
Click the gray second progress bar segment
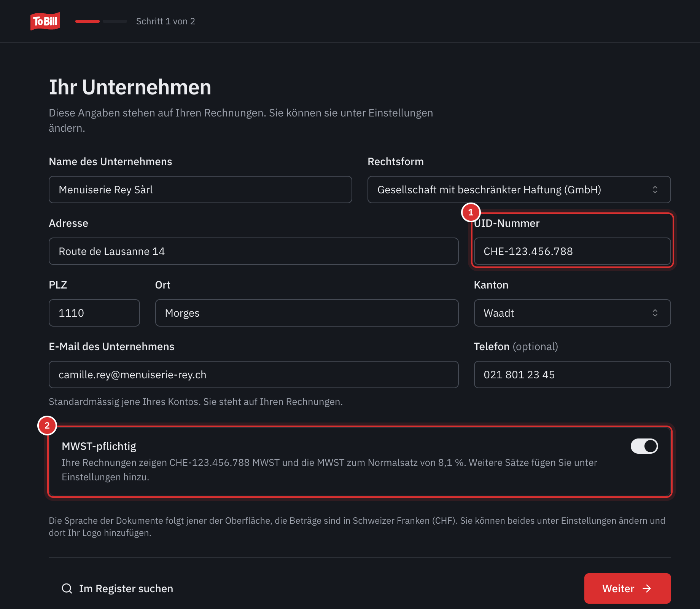(115, 21)
